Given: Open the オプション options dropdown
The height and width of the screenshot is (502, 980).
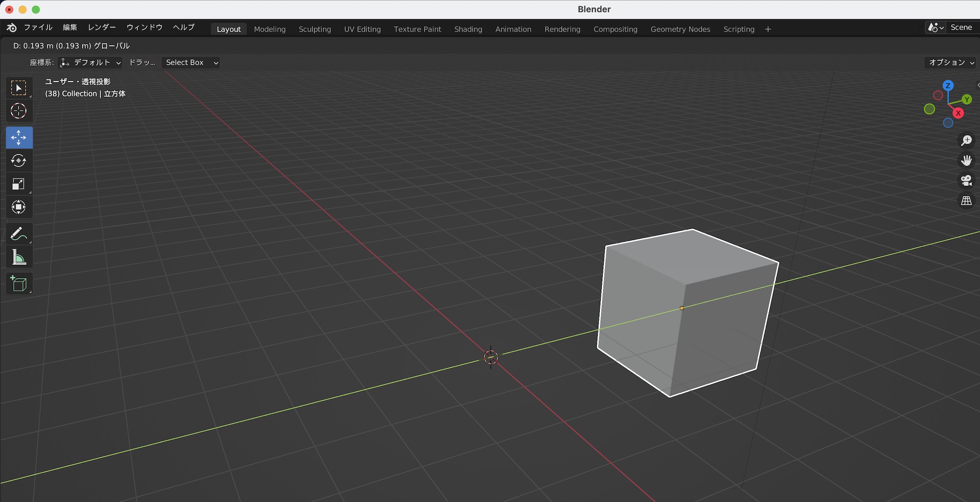Looking at the screenshot, I should 951,63.
